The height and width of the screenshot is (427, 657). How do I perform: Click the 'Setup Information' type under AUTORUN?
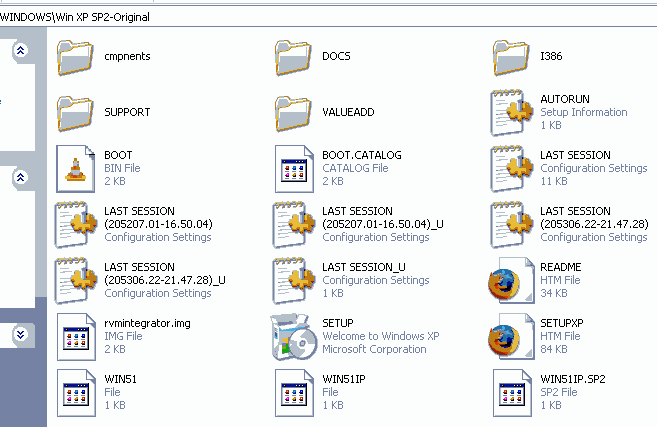[584, 112]
